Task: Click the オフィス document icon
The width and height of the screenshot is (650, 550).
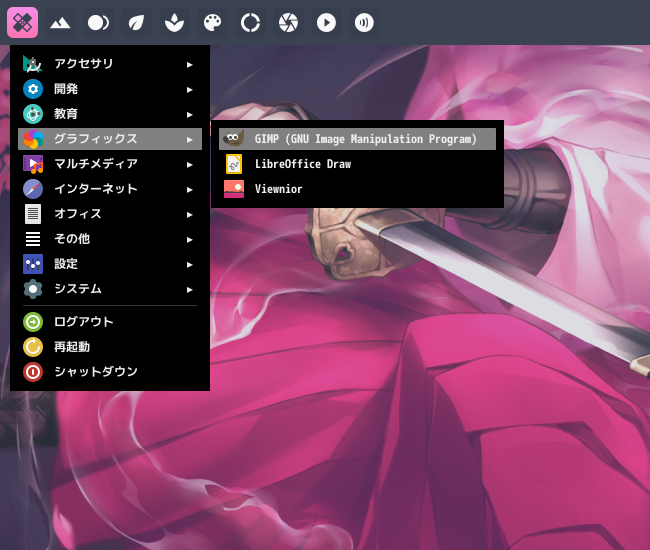Action: click(x=33, y=214)
